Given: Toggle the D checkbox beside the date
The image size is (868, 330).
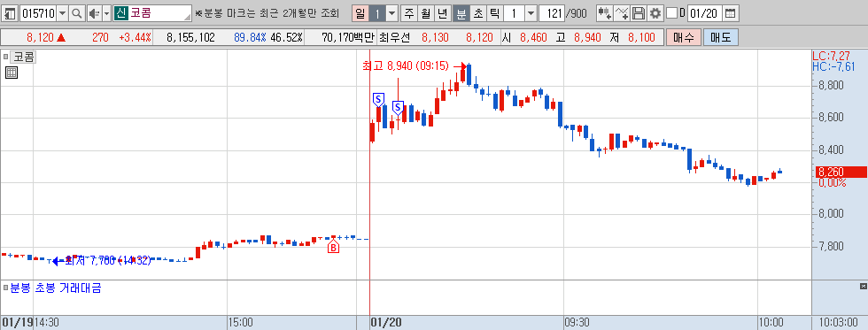Looking at the screenshot, I should pyautogui.click(x=671, y=12).
